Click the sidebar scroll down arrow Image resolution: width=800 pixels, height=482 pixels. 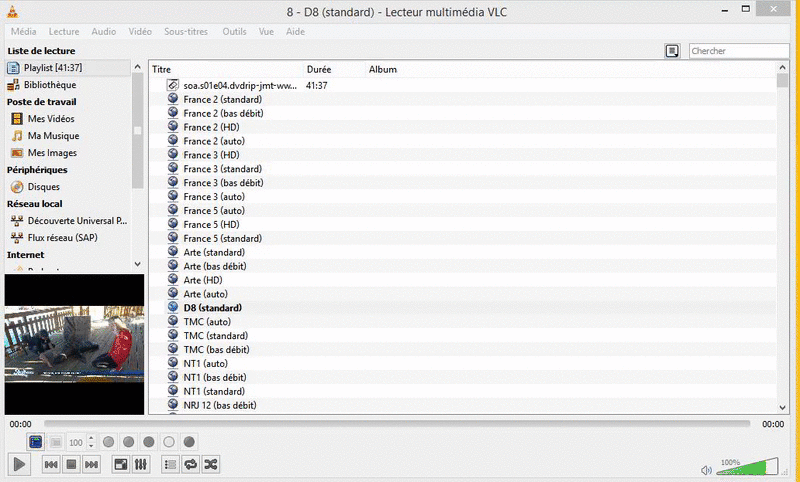click(137, 264)
